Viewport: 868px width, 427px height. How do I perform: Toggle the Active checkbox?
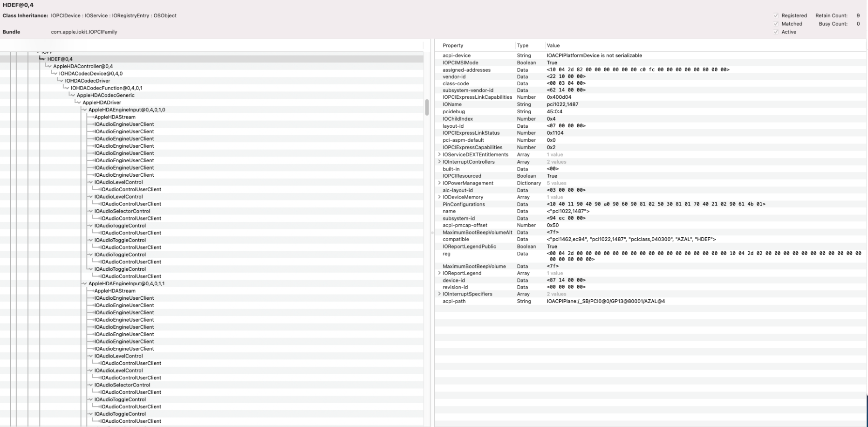(x=776, y=32)
